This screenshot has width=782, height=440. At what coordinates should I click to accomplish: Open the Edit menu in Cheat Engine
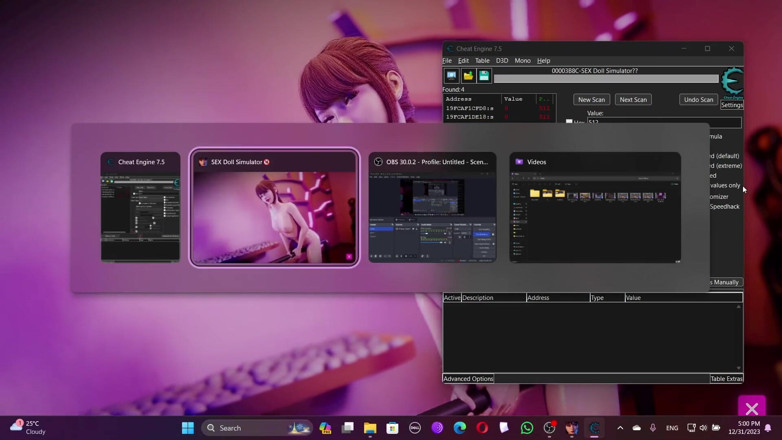click(x=463, y=61)
